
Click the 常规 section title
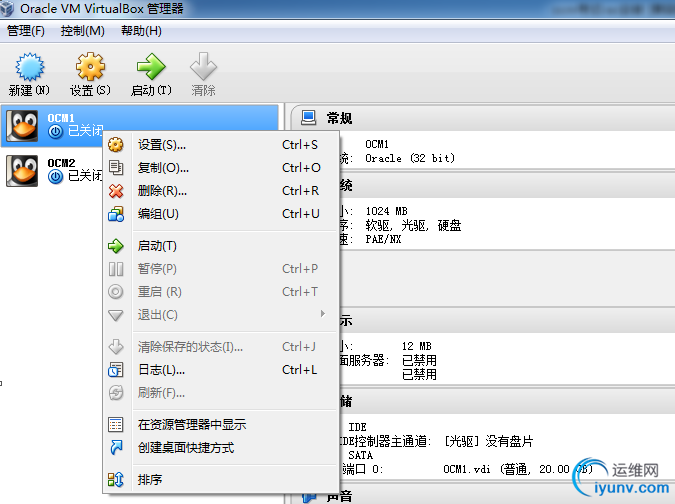340,118
